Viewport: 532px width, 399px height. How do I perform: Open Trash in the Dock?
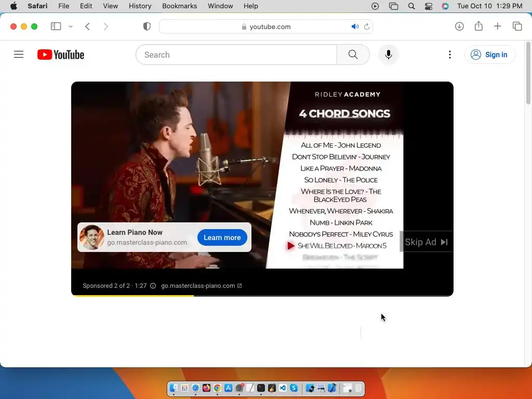pyautogui.click(x=358, y=388)
